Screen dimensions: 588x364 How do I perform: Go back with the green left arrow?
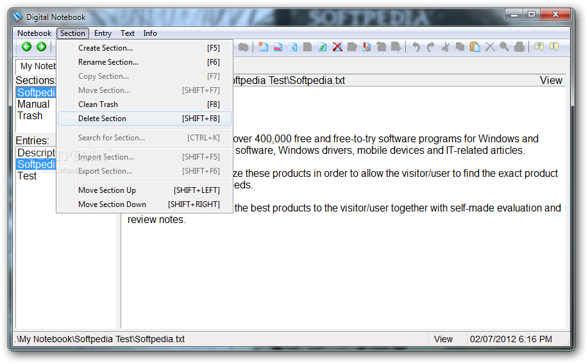tap(27, 47)
